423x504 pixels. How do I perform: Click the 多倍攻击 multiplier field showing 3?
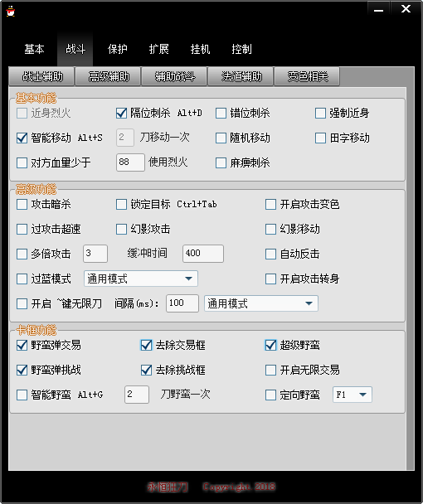tap(95, 254)
